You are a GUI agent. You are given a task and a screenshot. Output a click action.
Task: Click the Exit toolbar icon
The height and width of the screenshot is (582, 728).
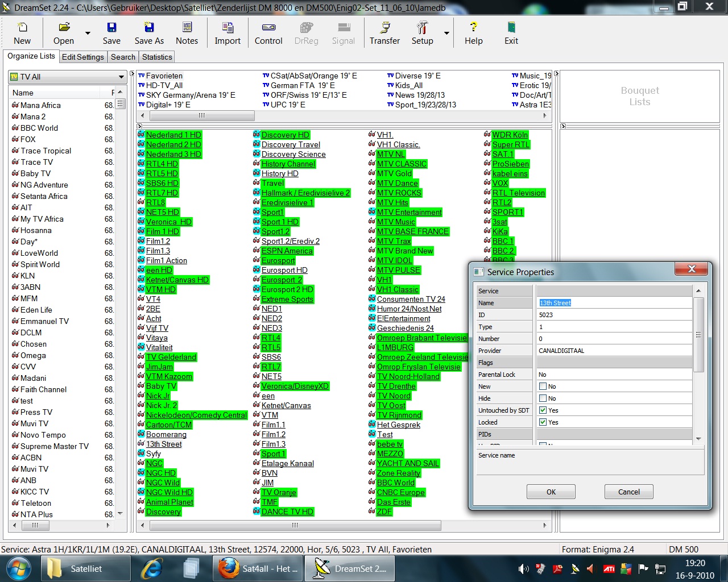tap(511, 34)
